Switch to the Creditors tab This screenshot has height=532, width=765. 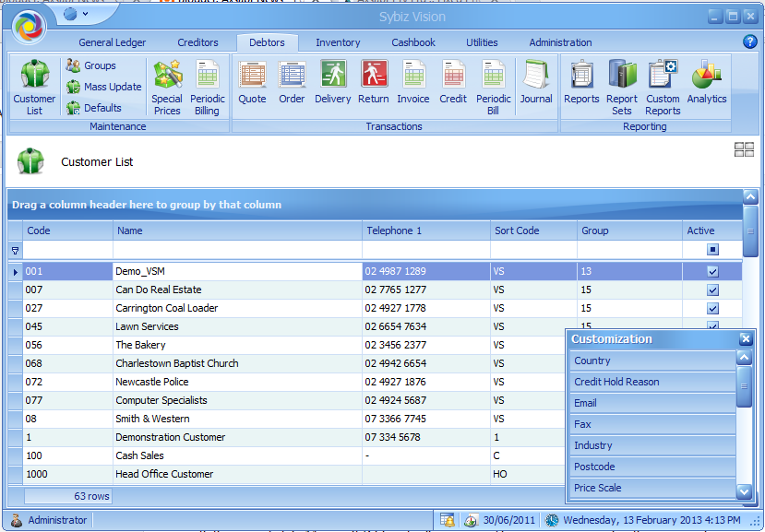point(197,42)
